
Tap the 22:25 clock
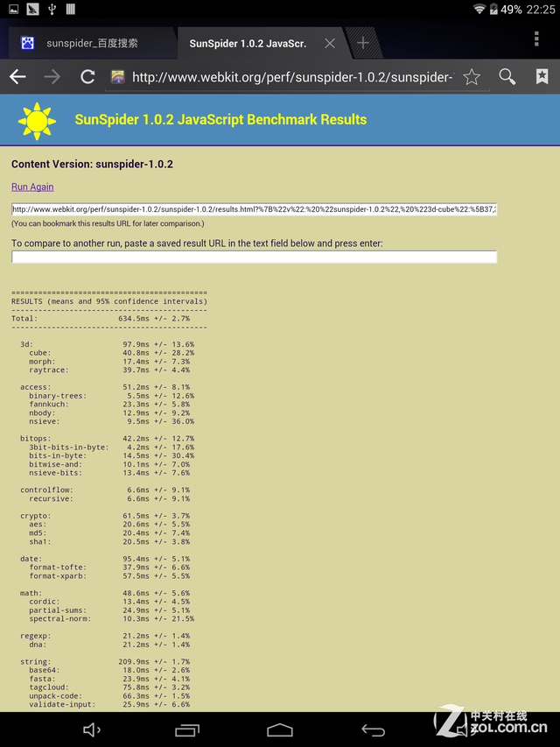(x=541, y=9)
